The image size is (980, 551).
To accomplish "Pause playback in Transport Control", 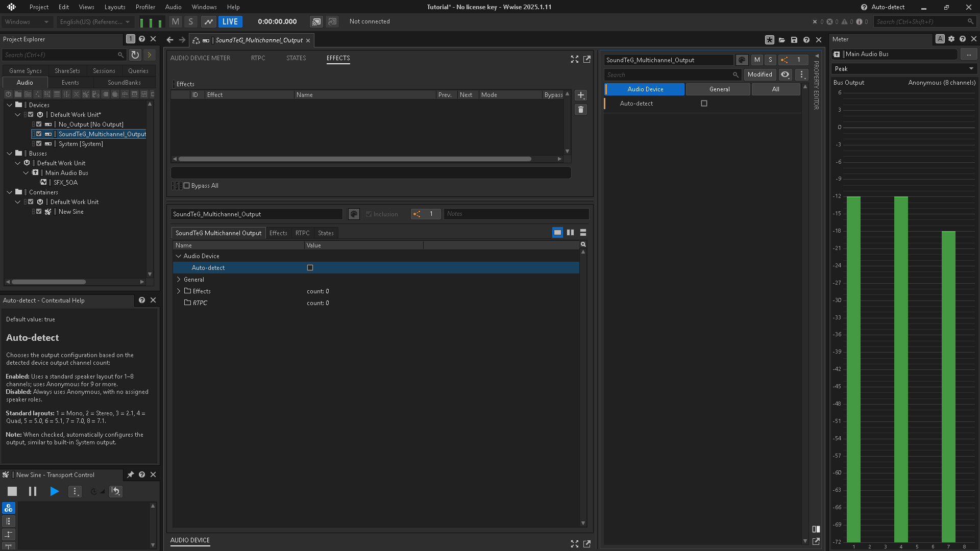I will pos(33,491).
